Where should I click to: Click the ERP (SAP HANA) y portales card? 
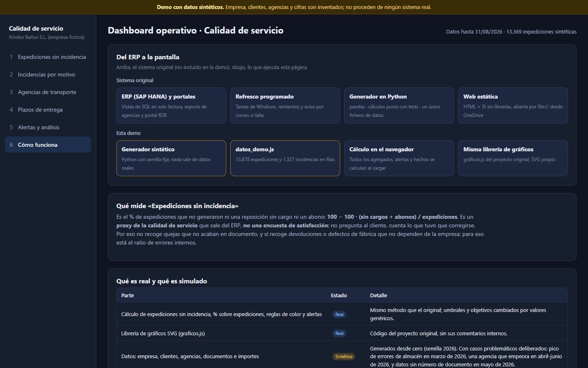coord(171,105)
